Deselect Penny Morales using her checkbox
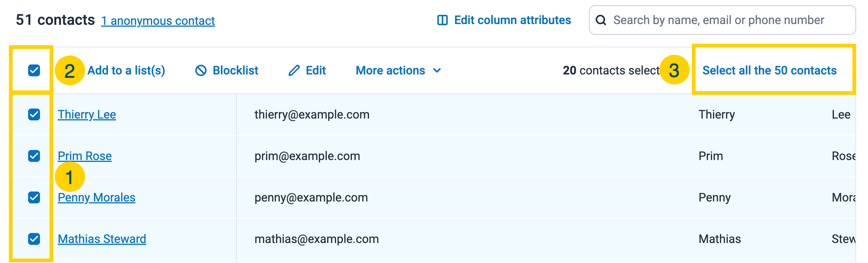 [x=34, y=197]
